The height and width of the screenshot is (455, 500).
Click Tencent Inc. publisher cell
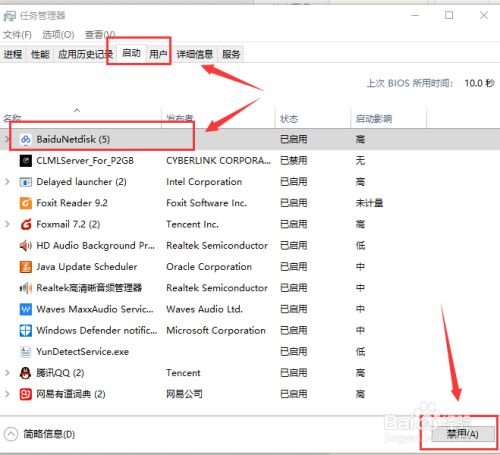click(x=192, y=224)
